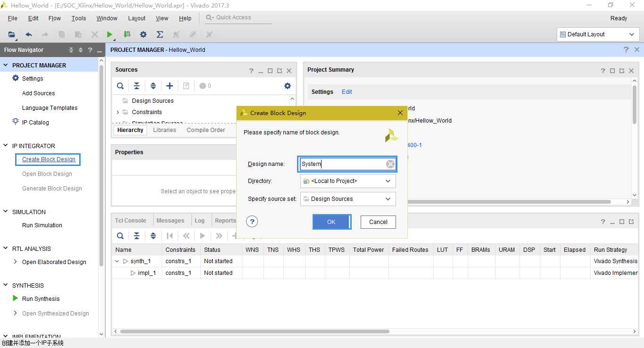Click the IP Catalog icon in Flow Navigator

(16, 122)
